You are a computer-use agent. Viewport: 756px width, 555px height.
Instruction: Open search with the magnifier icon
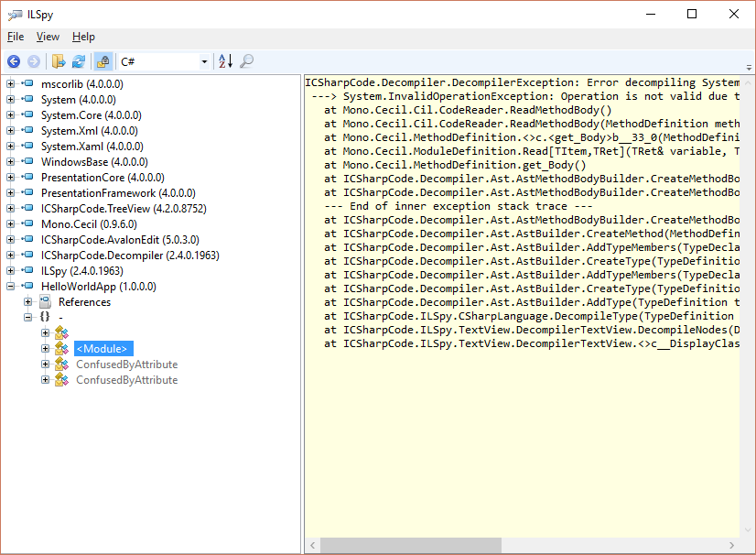click(x=246, y=61)
